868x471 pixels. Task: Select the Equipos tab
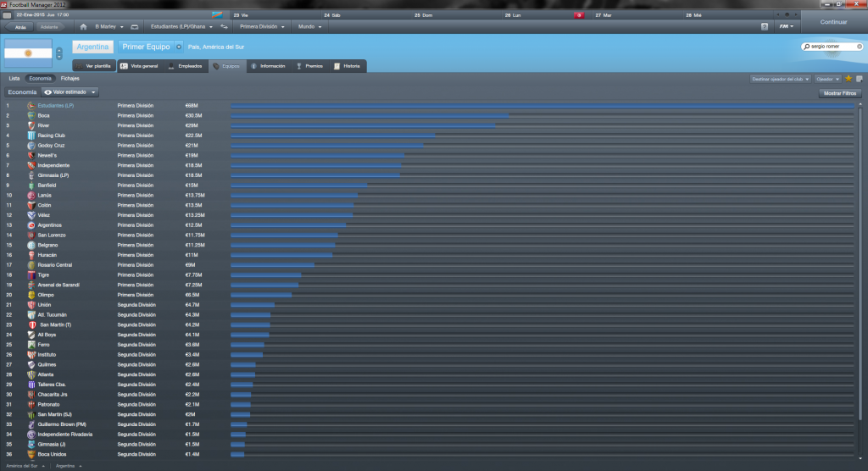coord(227,66)
